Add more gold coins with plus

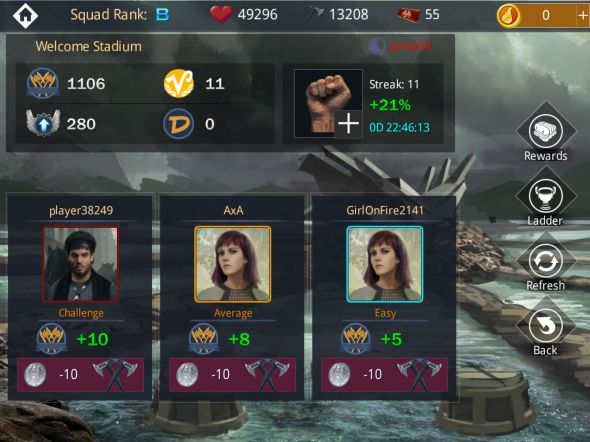click(x=583, y=15)
